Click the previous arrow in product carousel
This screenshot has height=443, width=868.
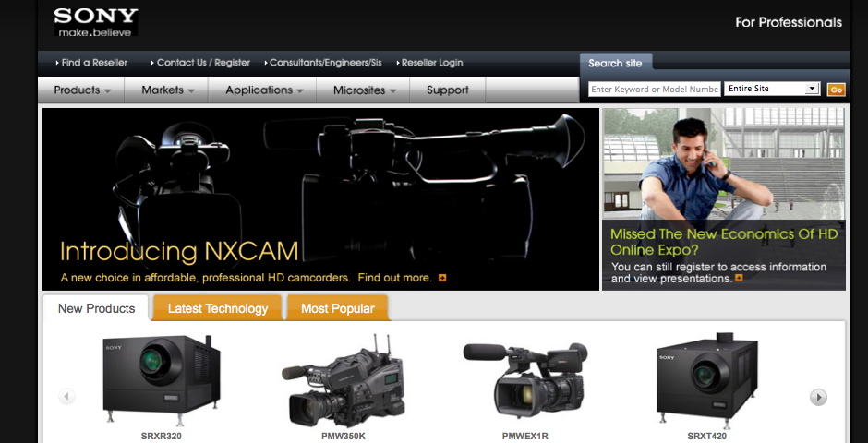(x=66, y=396)
